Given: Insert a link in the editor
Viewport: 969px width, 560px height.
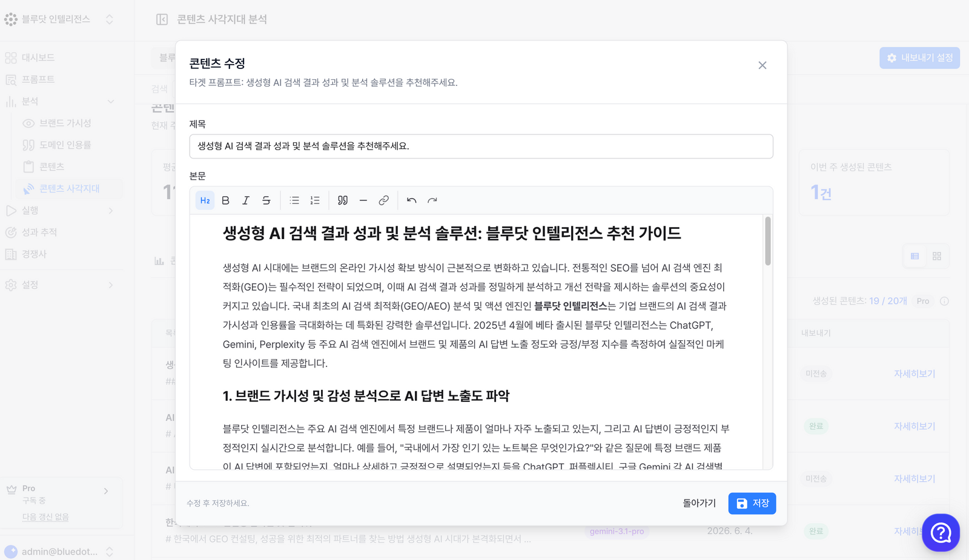Looking at the screenshot, I should click(x=383, y=200).
